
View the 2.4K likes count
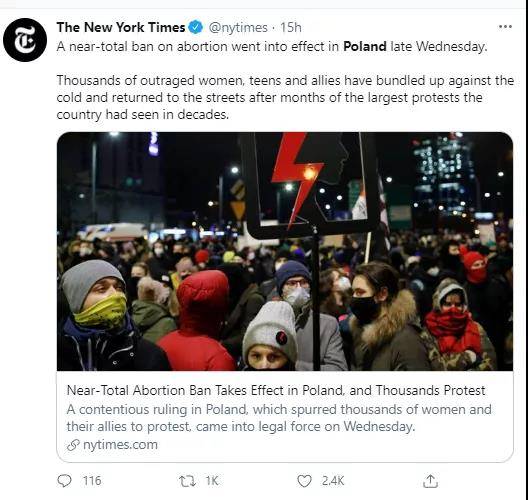tap(333, 481)
